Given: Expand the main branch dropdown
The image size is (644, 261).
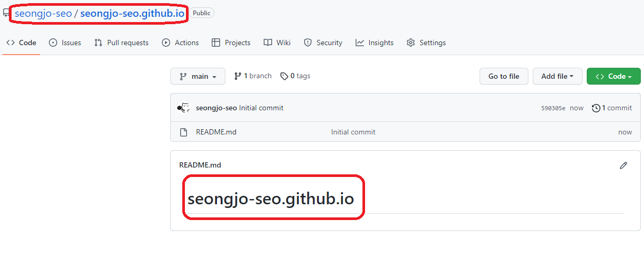Looking at the screenshot, I should (198, 76).
